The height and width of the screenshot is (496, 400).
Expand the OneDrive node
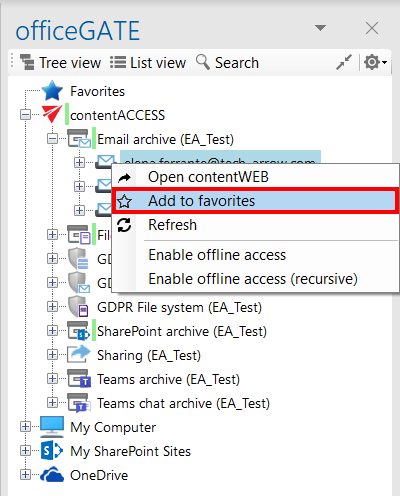click(25, 474)
